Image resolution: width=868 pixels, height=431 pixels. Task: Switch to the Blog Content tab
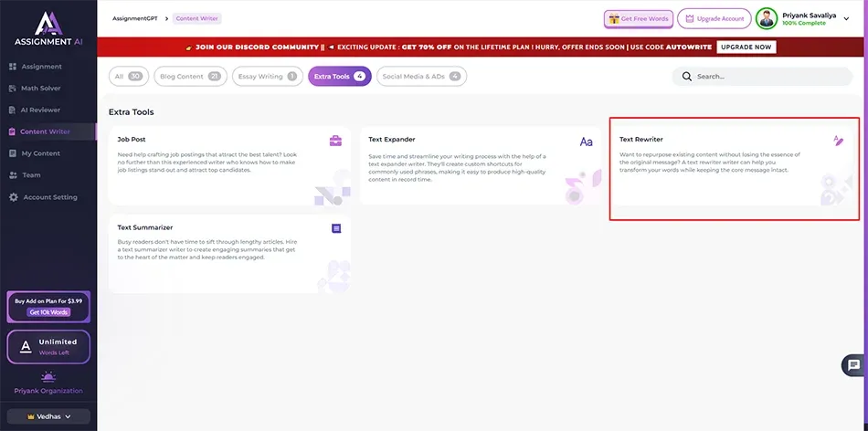pos(188,77)
